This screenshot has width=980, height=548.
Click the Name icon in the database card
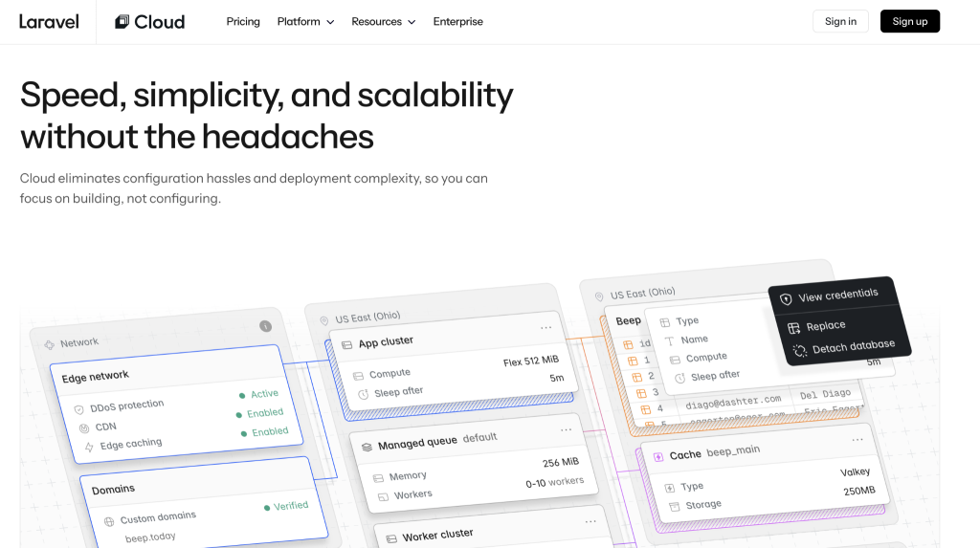(669, 341)
